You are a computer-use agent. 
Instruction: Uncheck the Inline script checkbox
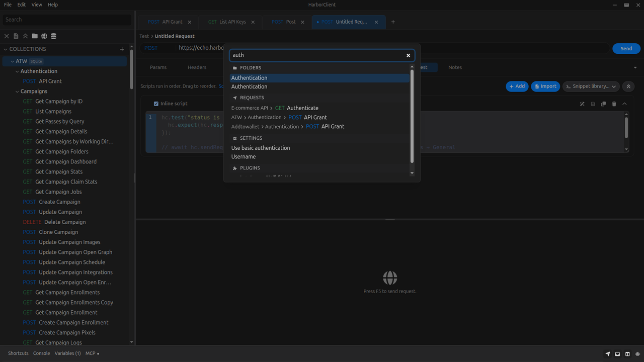[x=156, y=104]
